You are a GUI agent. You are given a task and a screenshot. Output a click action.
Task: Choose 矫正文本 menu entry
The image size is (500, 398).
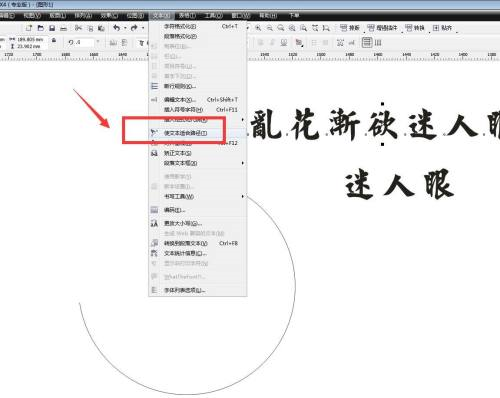point(198,153)
